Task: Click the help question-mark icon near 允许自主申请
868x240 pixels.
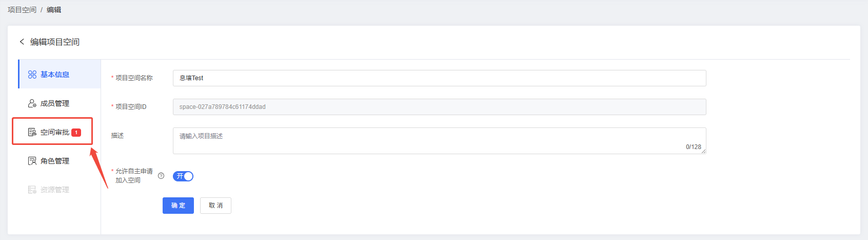Action: coord(161,176)
